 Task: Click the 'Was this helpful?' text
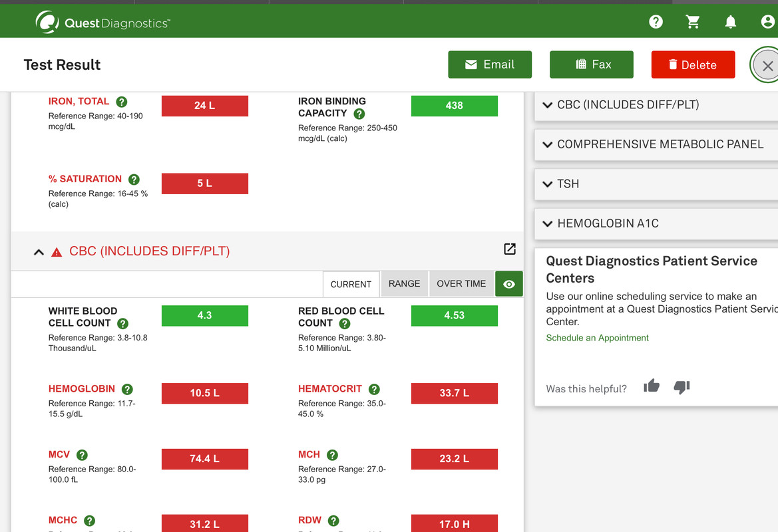click(x=586, y=389)
